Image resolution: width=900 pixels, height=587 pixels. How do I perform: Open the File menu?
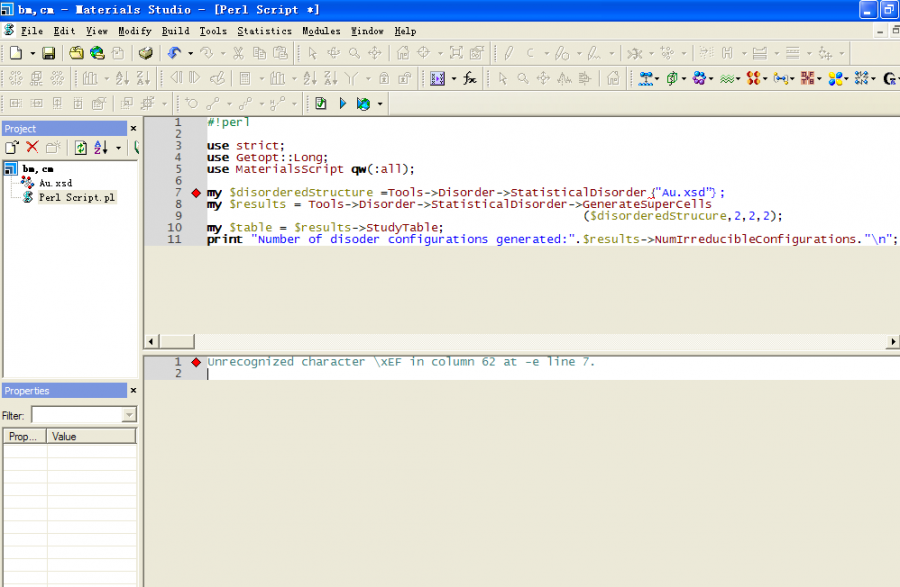[32, 31]
